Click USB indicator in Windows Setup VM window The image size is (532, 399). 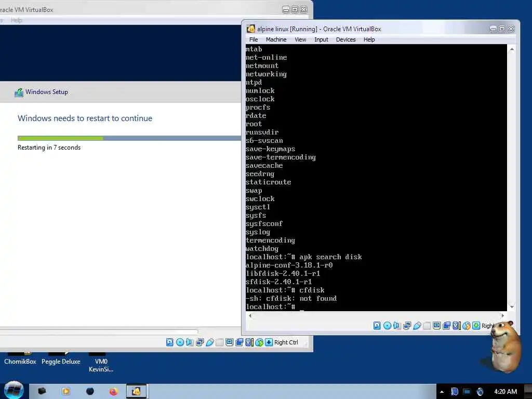[210, 342]
